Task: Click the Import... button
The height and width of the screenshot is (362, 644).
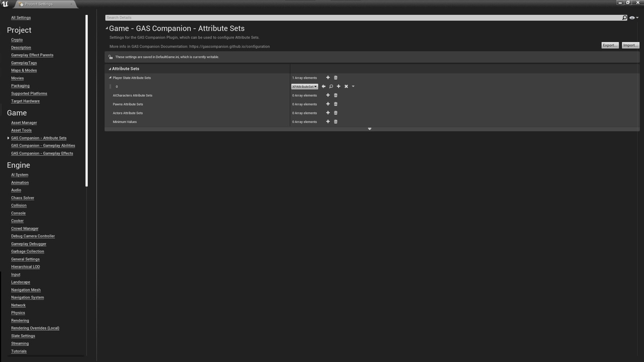Action: 630,45
